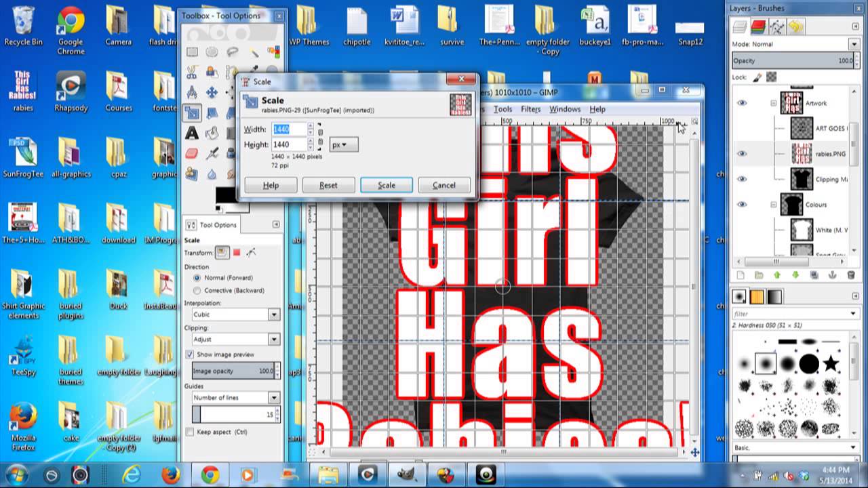Set transform target to selection

tap(237, 253)
